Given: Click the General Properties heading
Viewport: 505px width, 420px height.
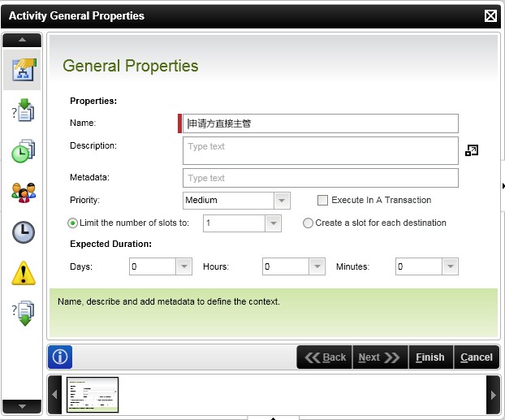Looking at the screenshot, I should 131,66.
